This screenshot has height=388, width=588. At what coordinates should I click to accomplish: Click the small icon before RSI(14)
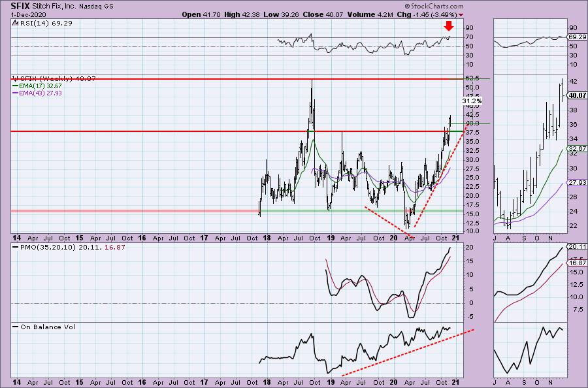click(x=16, y=23)
